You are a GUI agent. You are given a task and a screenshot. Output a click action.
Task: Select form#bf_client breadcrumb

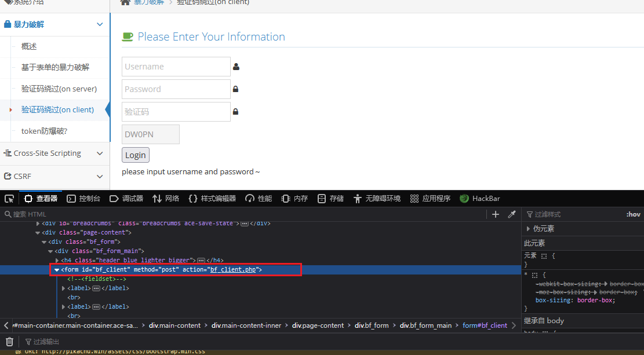click(485, 325)
